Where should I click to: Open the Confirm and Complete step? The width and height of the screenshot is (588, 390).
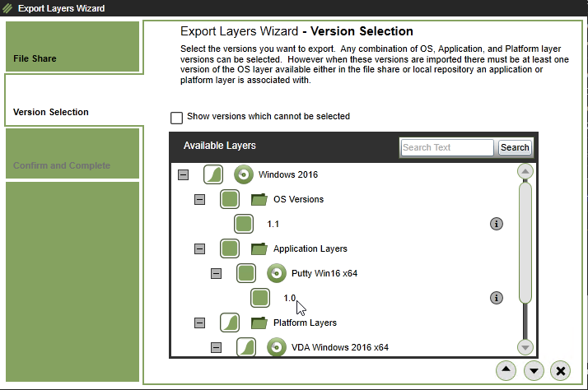coord(72,153)
